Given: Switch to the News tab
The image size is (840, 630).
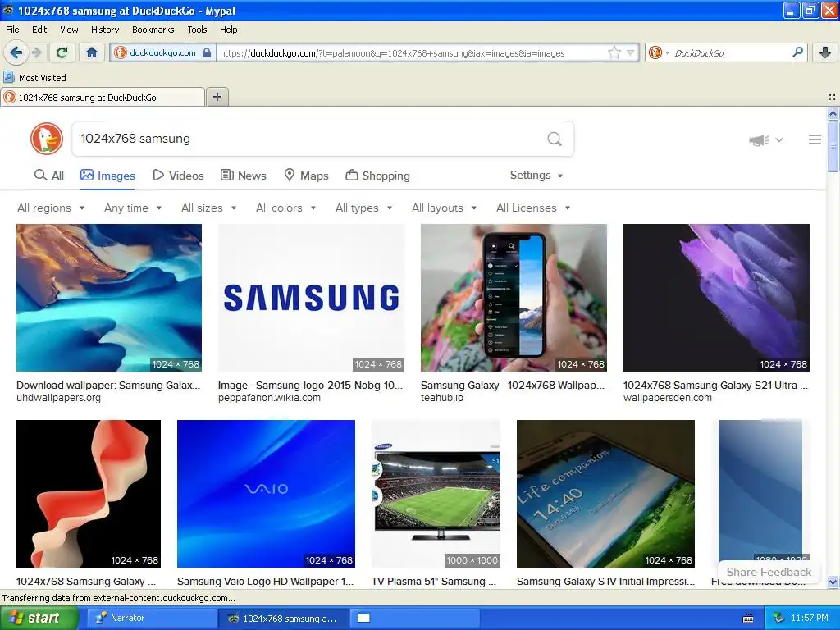Looking at the screenshot, I should (x=244, y=176).
